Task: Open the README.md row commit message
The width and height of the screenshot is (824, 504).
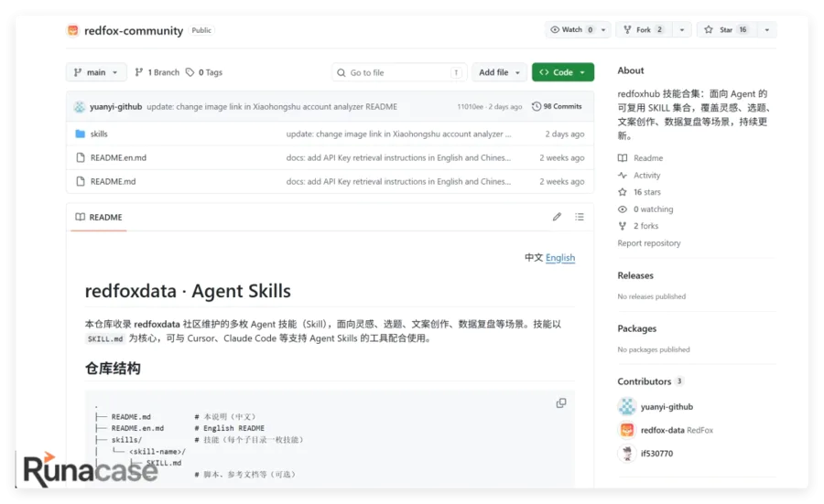Action: point(398,181)
